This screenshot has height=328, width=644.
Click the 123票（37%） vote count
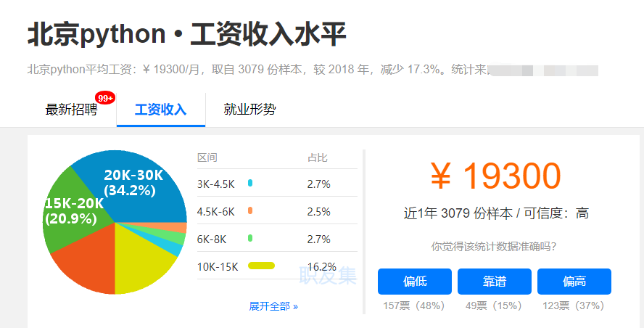[574, 306]
